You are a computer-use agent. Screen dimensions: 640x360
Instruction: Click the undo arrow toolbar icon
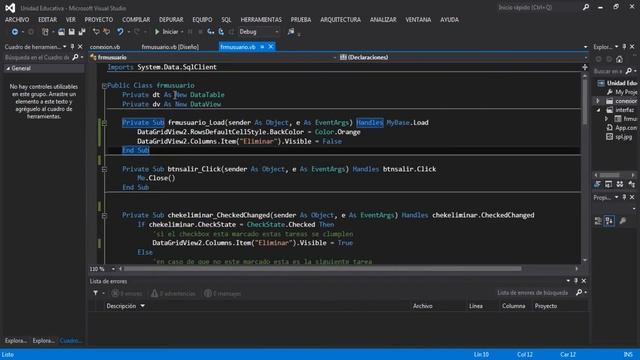[120, 31]
